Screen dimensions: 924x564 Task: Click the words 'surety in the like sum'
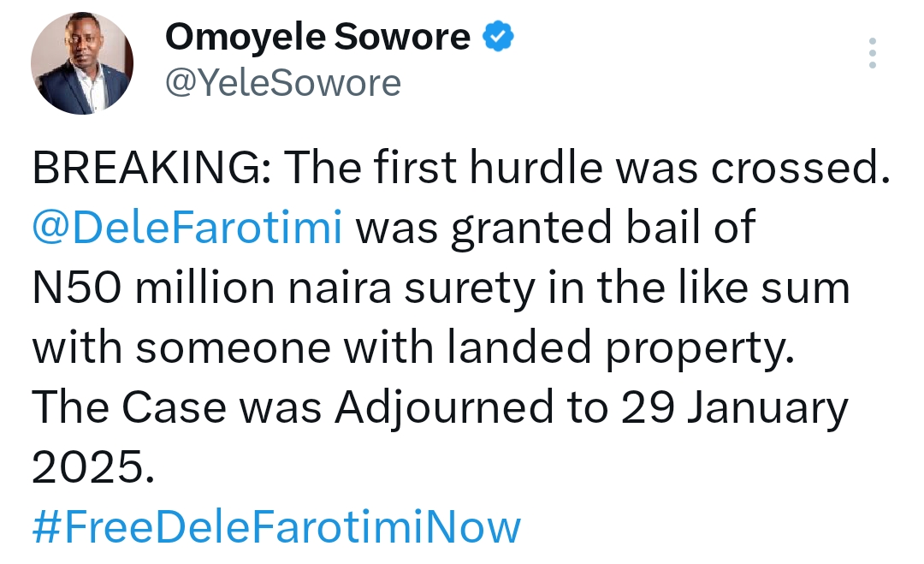(x=628, y=289)
